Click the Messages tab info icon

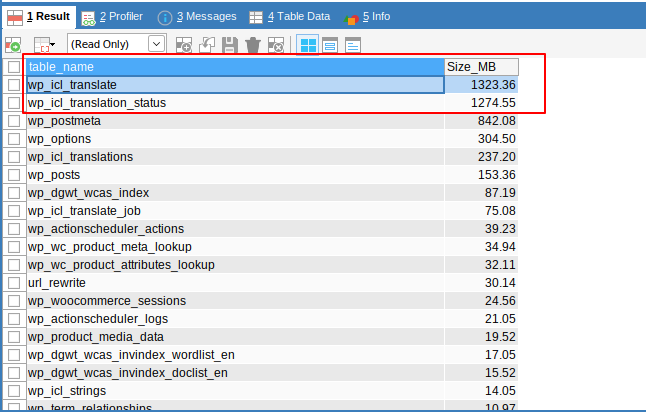[165, 18]
